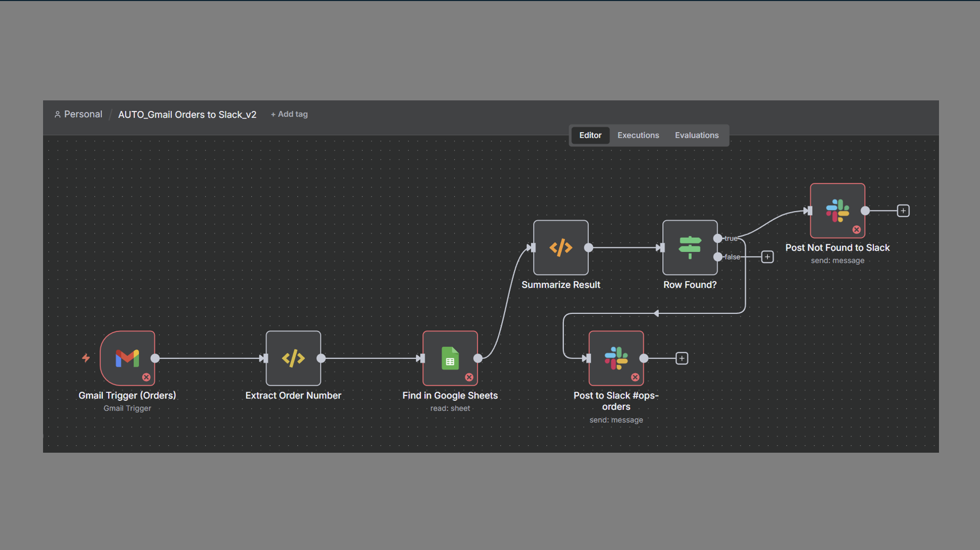The width and height of the screenshot is (980, 550).
Task: Open the Personal breadcrumb link
Action: [x=83, y=114]
